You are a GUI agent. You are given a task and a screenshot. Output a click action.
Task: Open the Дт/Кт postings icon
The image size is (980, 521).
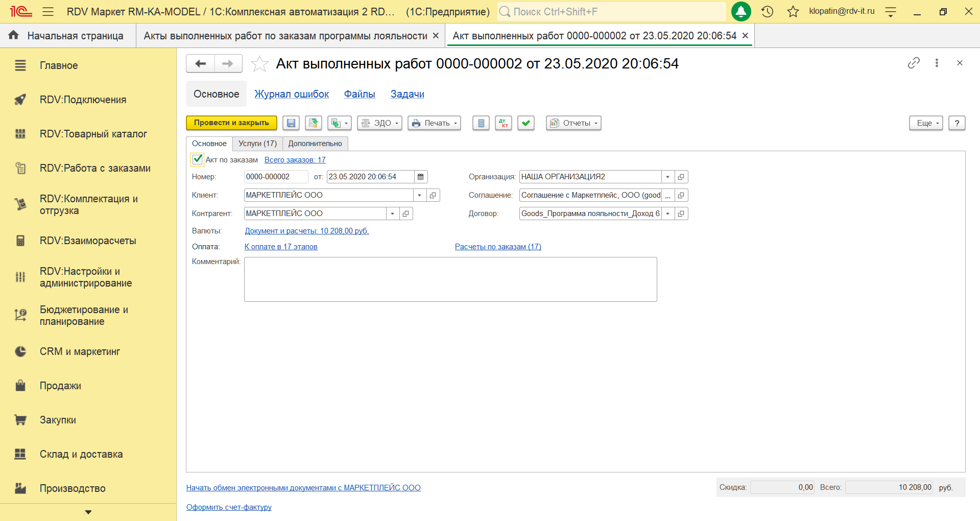tap(504, 123)
